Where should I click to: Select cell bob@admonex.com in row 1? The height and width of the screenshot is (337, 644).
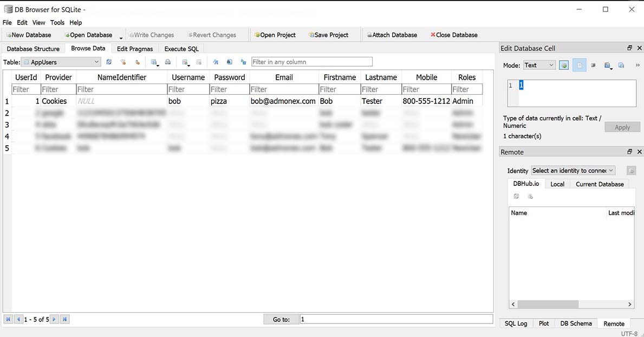point(284,101)
